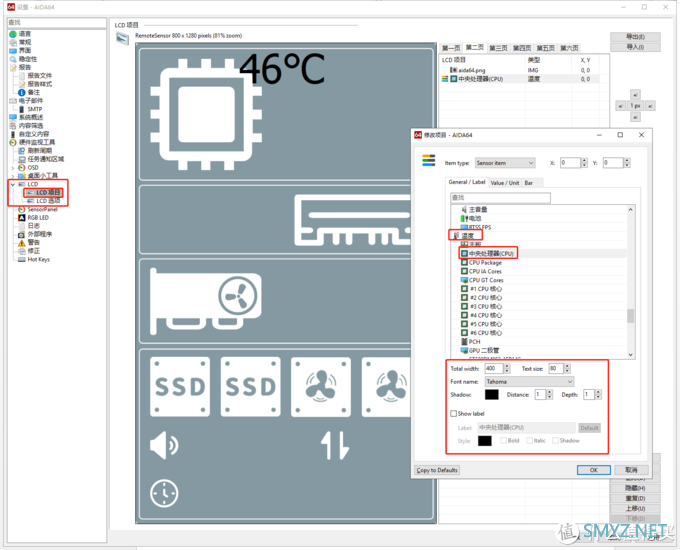Select the 系统概述 entry
This screenshot has width=680, height=550.
pos(31,117)
